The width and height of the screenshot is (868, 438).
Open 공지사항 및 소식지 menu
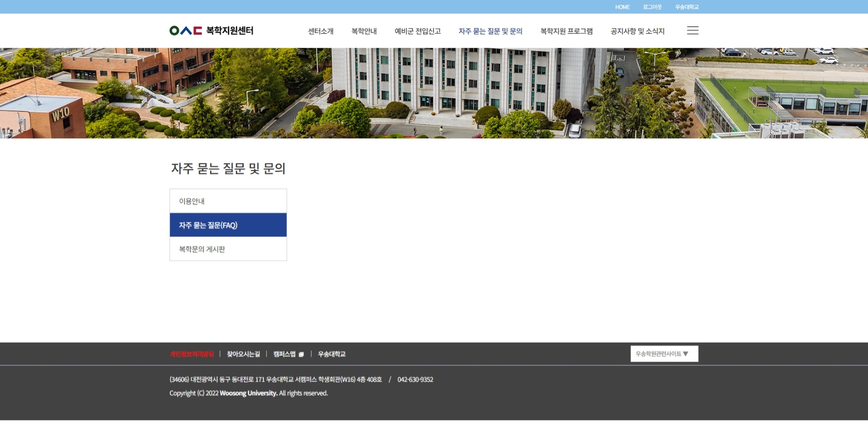click(637, 31)
